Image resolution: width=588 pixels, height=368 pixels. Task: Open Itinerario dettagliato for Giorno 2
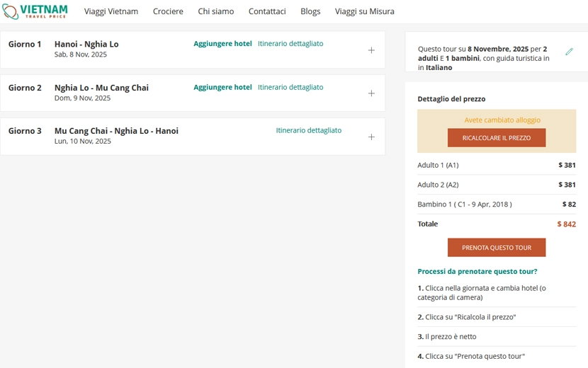(x=290, y=87)
